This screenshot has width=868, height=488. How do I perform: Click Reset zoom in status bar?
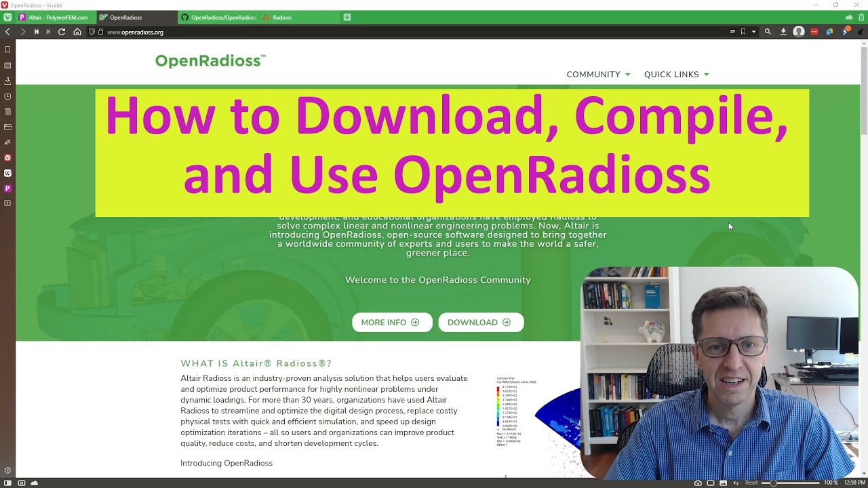pyautogui.click(x=751, y=483)
